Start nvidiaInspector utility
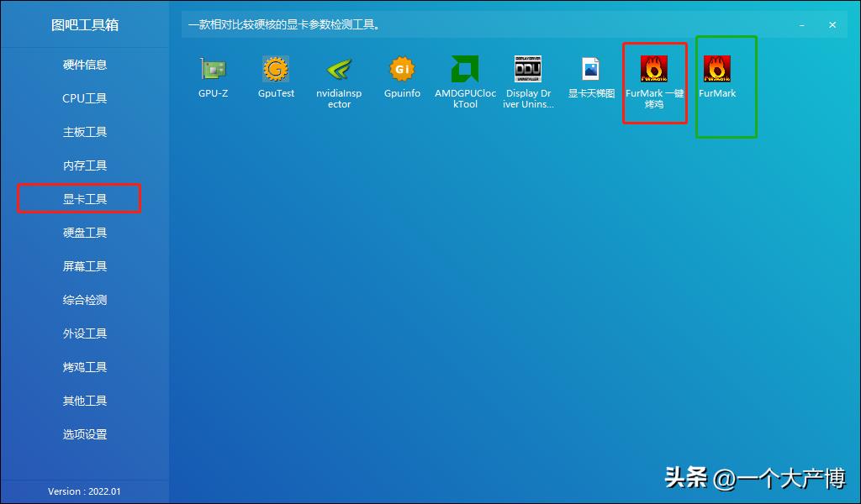The image size is (861, 504). point(339,71)
